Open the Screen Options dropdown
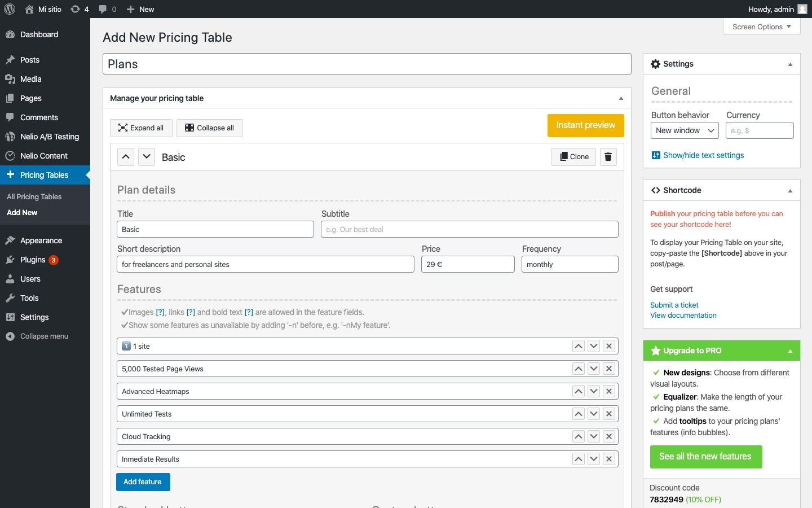The image size is (812, 508). (761, 27)
